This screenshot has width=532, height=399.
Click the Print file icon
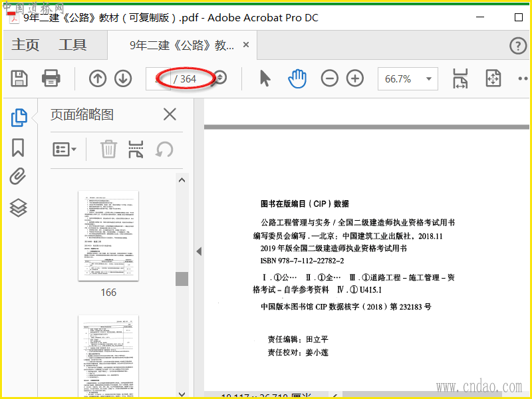(51, 78)
